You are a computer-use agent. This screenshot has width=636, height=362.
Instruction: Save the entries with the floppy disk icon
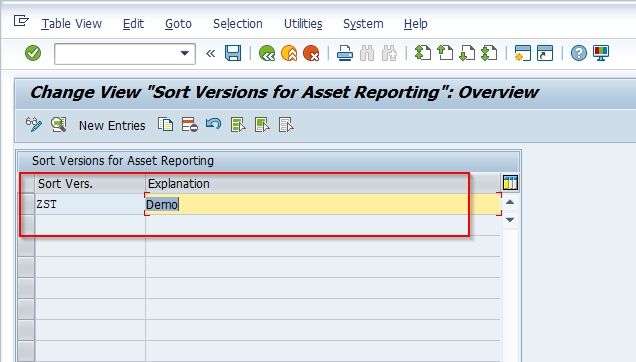click(x=233, y=53)
